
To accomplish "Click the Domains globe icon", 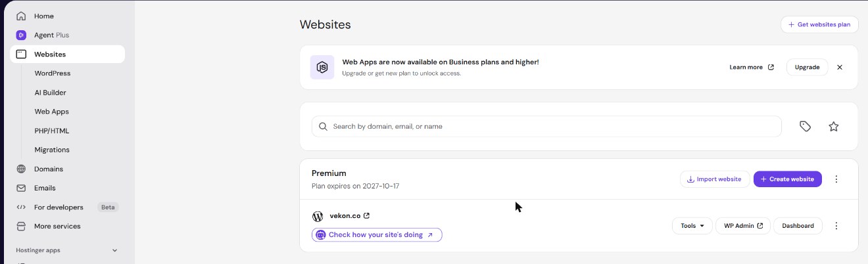I will click(x=21, y=169).
